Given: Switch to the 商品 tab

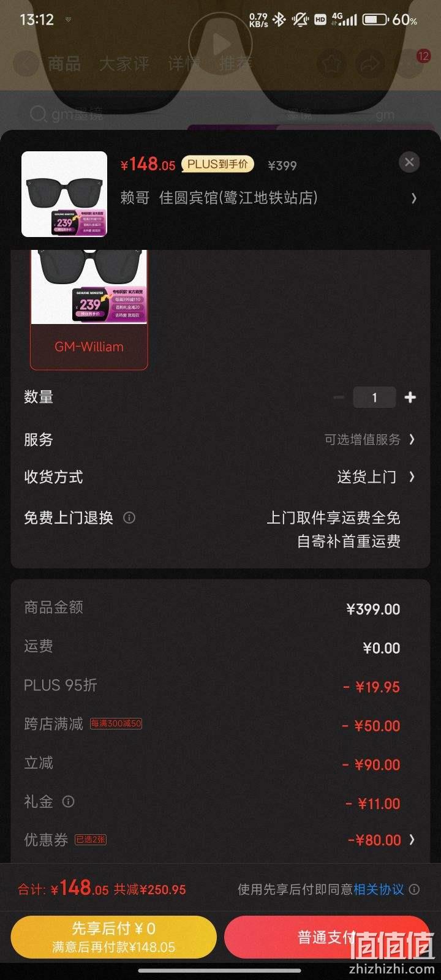Looking at the screenshot, I should pyautogui.click(x=64, y=63).
